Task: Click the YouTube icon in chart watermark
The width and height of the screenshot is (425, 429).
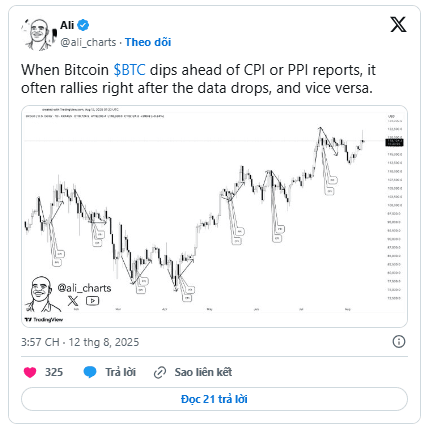Action: pyautogui.click(x=92, y=301)
